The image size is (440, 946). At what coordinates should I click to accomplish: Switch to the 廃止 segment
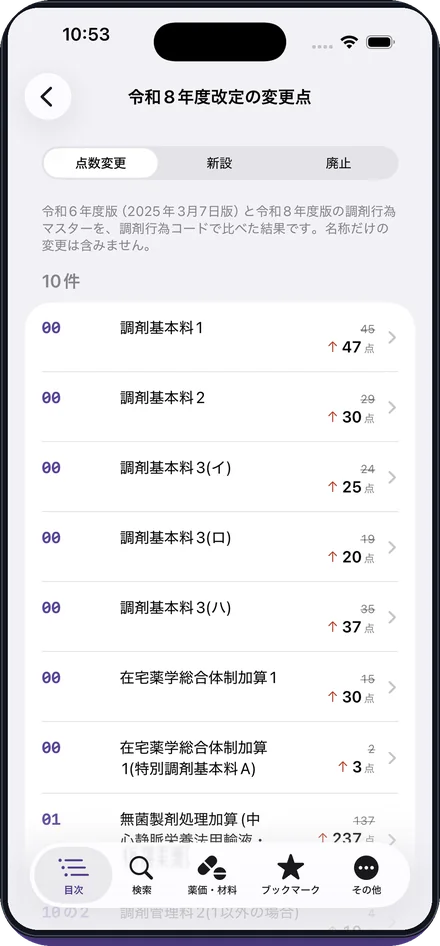pos(338,163)
